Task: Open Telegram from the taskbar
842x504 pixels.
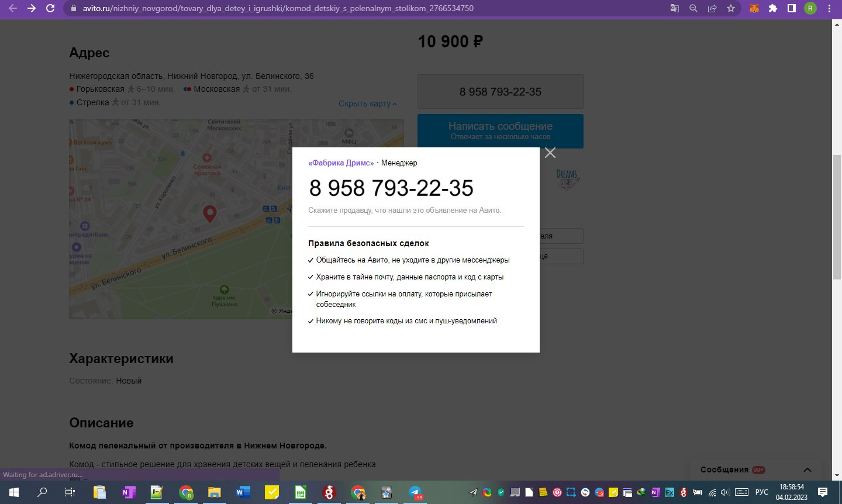Action: (x=415, y=492)
